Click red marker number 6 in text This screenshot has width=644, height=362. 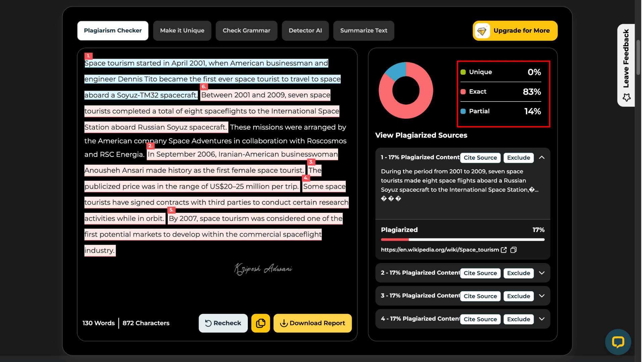204,86
